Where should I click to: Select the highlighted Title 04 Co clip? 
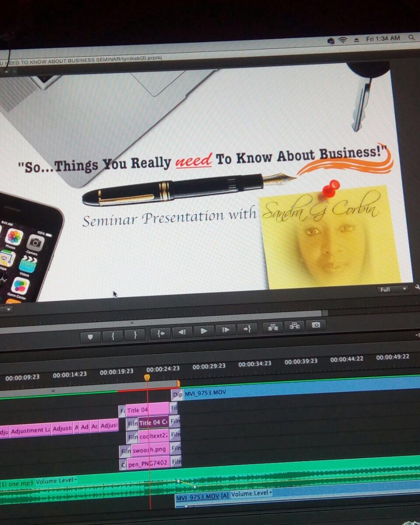(x=153, y=423)
